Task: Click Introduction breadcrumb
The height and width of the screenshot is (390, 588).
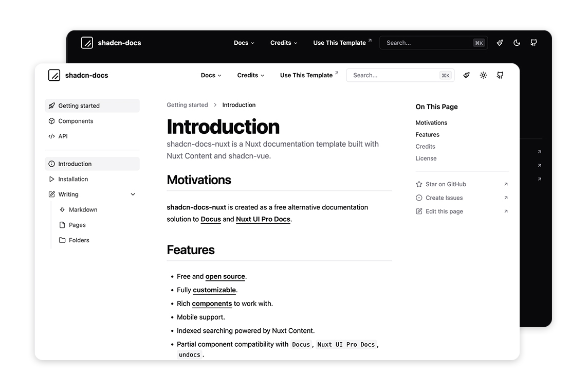Action: pos(239,105)
